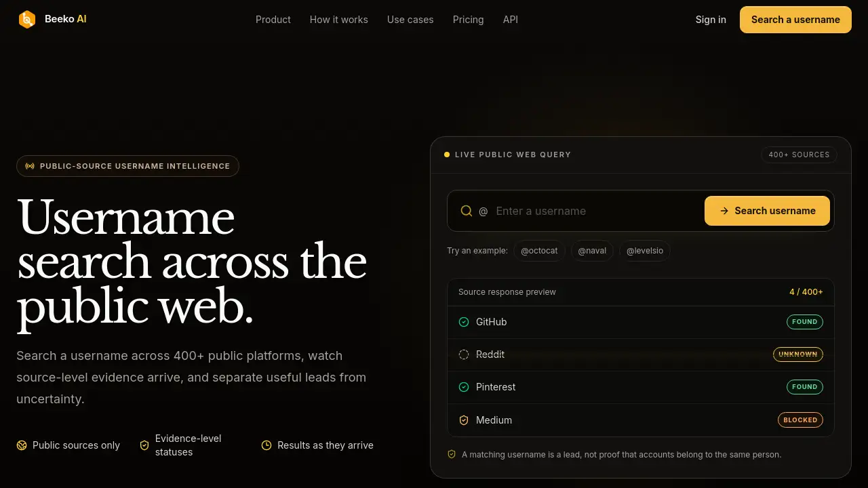Click the Sign in link
The width and height of the screenshot is (868, 488).
point(711,20)
